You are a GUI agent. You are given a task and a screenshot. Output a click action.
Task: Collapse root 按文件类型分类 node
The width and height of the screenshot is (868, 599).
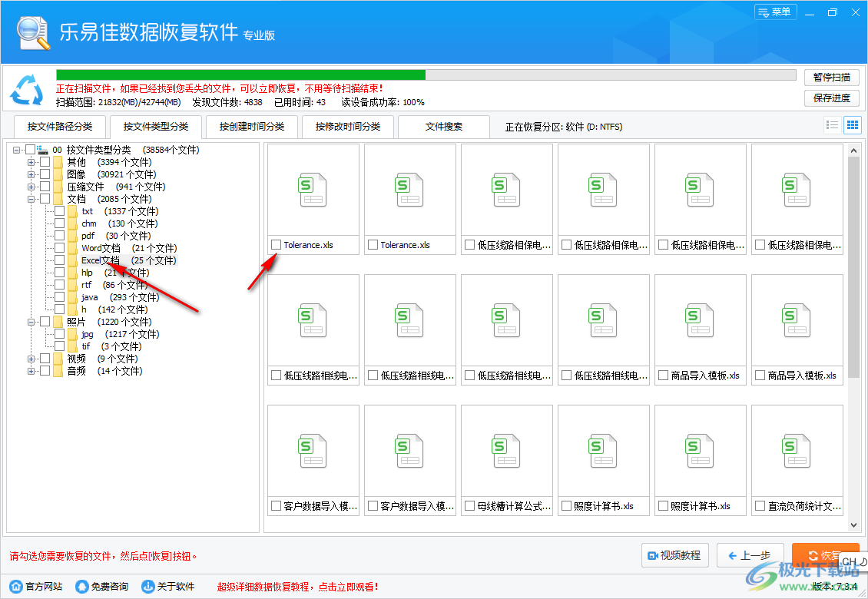point(17,150)
